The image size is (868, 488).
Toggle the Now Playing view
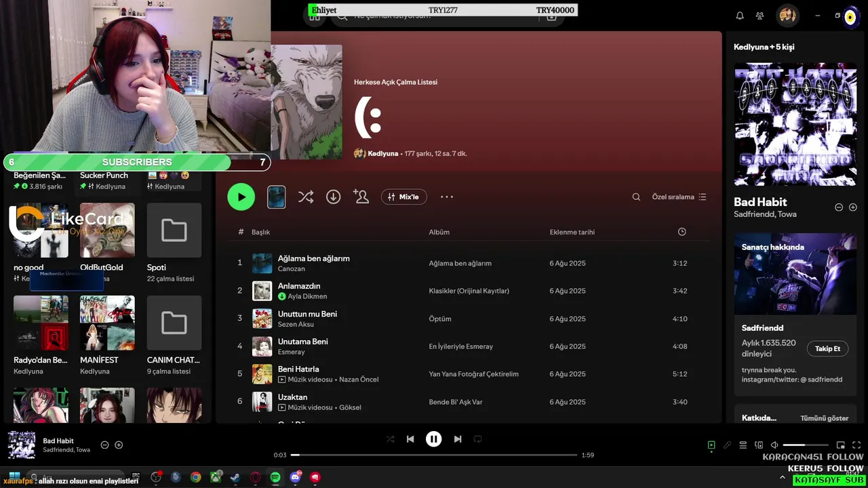(711, 445)
